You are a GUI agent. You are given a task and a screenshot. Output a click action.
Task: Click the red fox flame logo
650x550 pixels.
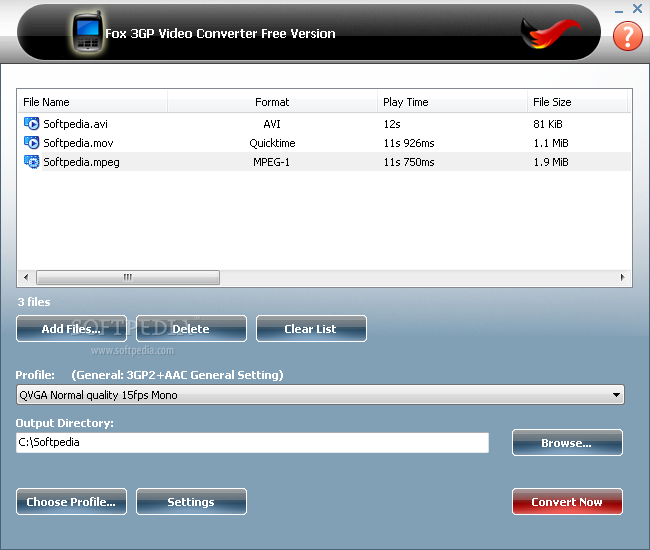click(550, 34)
